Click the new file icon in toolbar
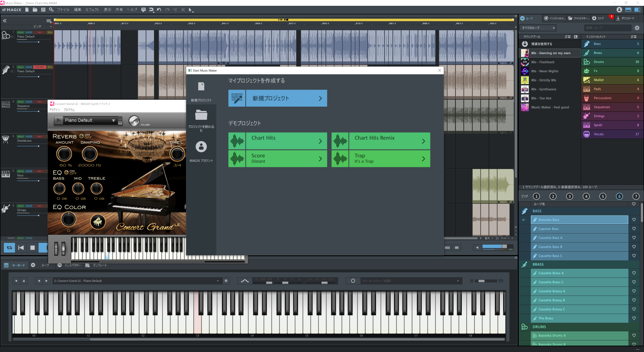The height and width of the screenshot is (352, 644). point(27,10)
